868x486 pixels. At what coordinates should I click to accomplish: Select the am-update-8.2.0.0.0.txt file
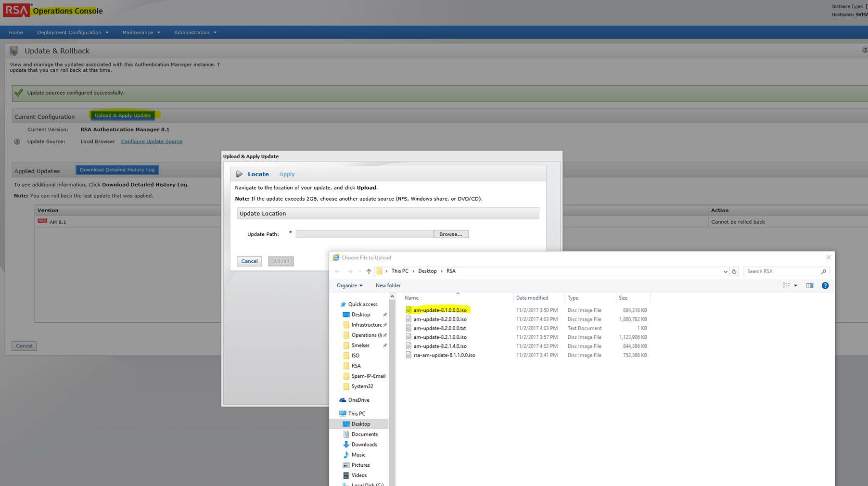point(439,328)
